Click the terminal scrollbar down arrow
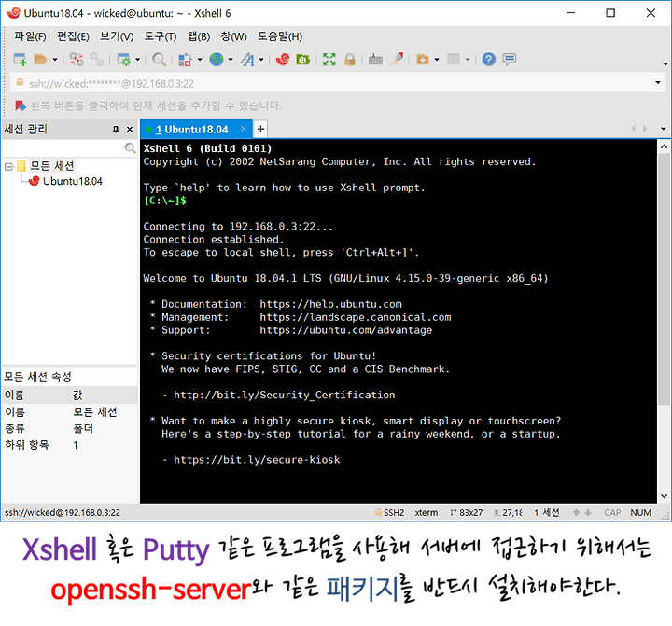This screenshot has width=672, height=626. (x=664, y=496)
